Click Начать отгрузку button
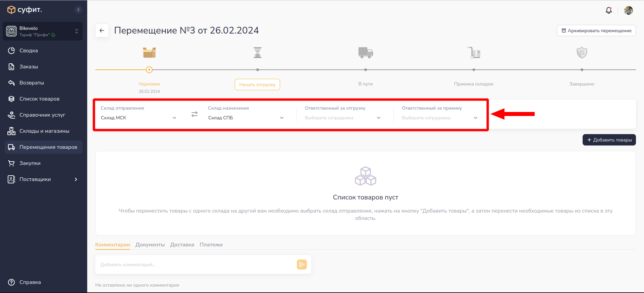644x293 pixels. pos(257,84)
